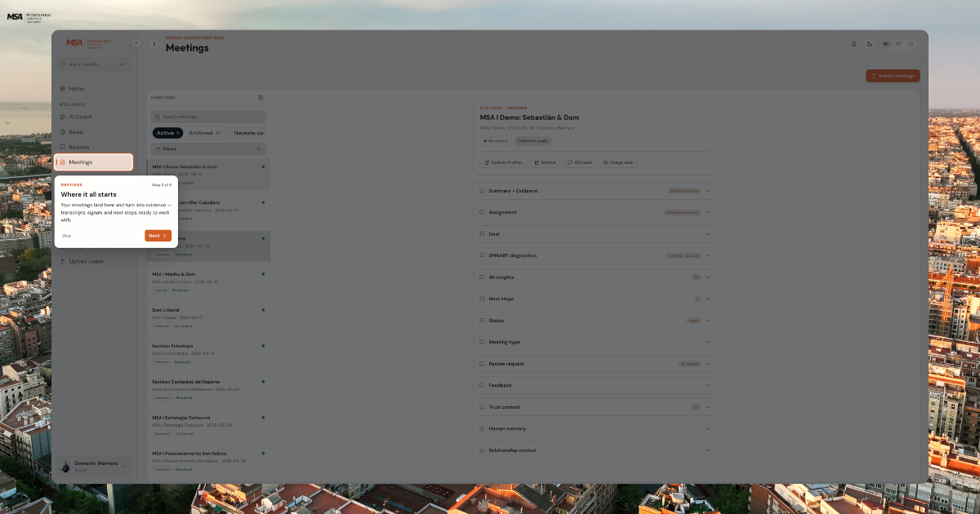
Task: Click Next in the tour popup
Action: (158, 236)
